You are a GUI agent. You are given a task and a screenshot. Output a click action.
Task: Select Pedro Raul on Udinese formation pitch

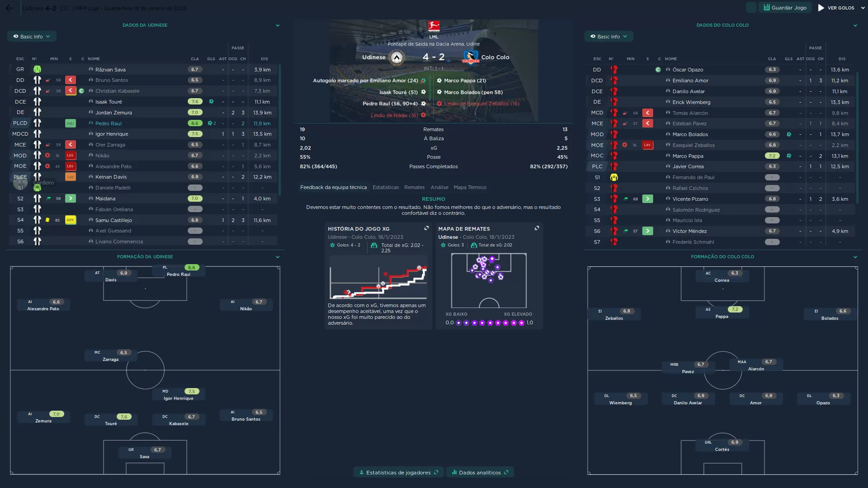pos(178,271)
